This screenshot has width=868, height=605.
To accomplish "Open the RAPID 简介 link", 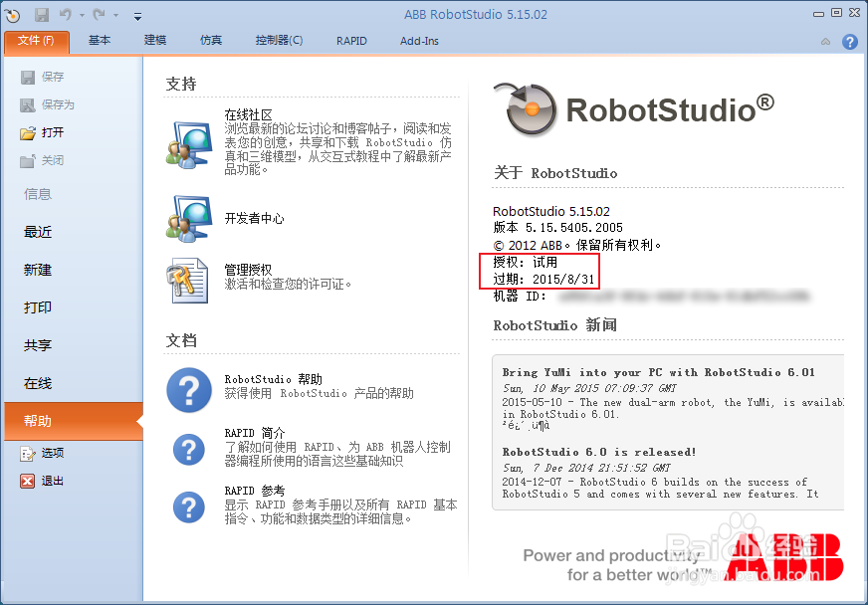I will click(x=255, y=433).
